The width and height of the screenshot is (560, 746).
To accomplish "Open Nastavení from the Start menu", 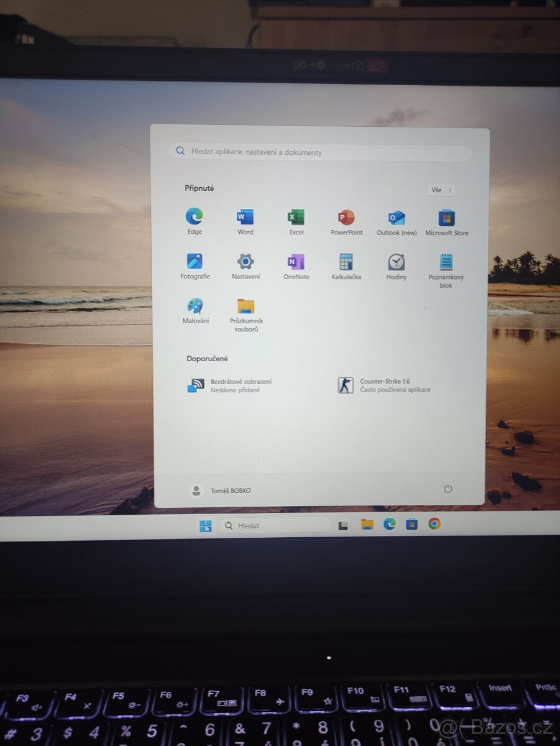I will click(x=245, y=262).
